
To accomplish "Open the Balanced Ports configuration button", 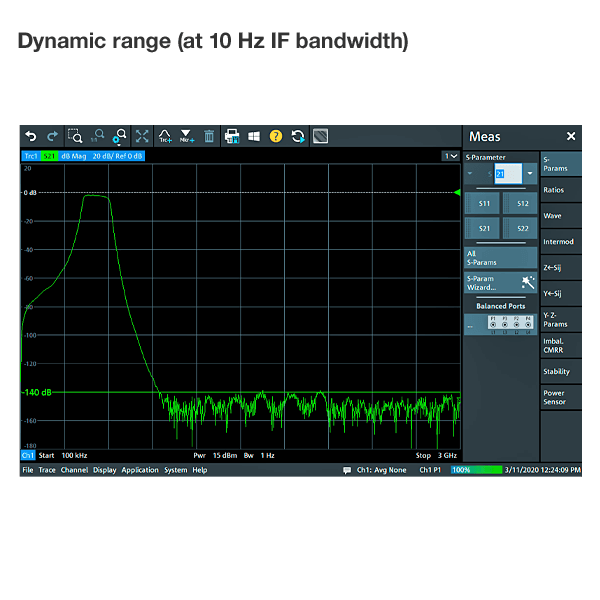I will pyautogui.click(x=501, y=325).
